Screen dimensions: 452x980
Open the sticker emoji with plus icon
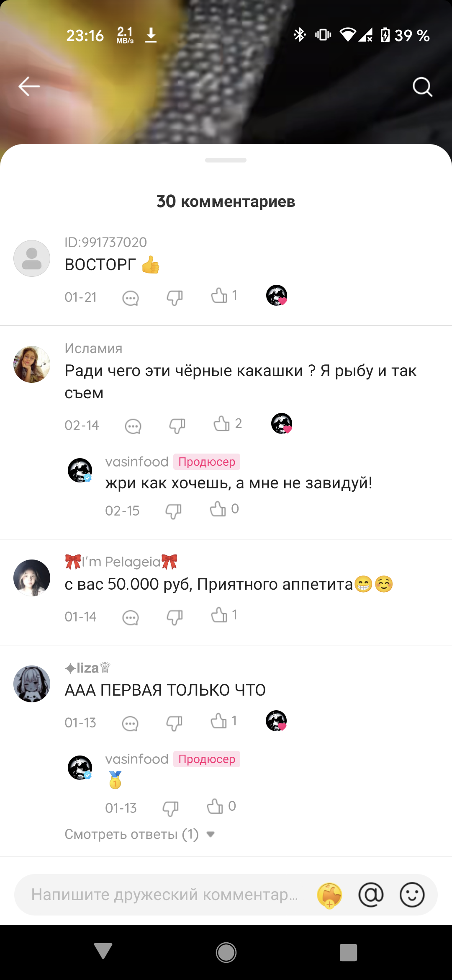pos(330,895)
